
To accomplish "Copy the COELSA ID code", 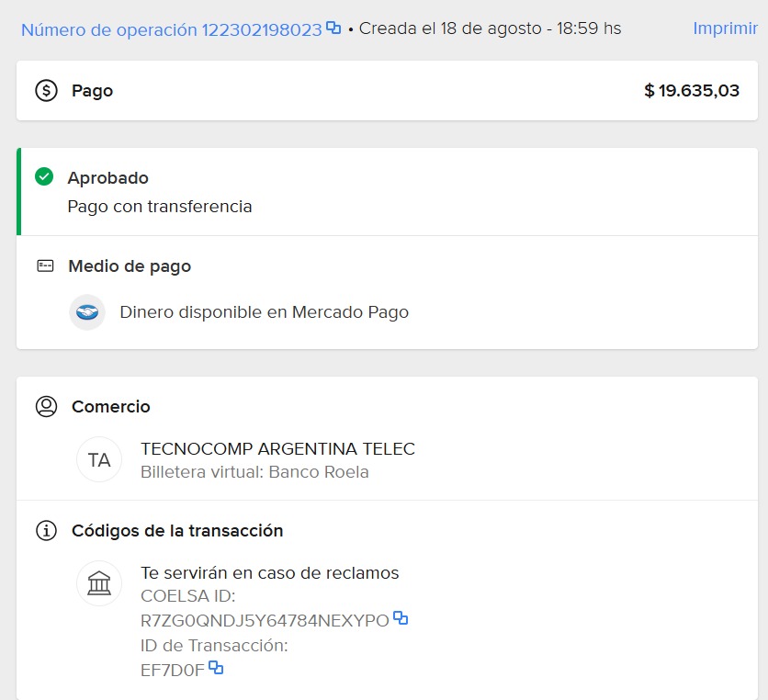I will [401, 618].
